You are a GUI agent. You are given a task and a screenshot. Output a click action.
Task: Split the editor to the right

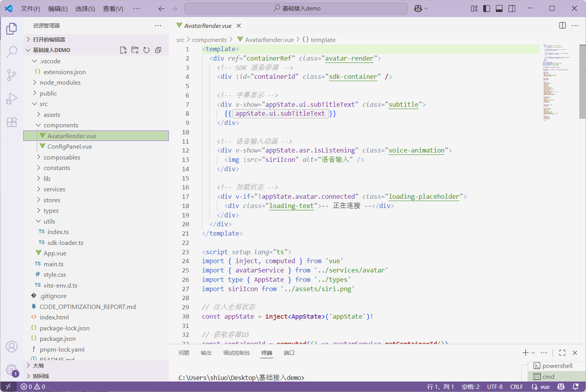pos(562,26)
